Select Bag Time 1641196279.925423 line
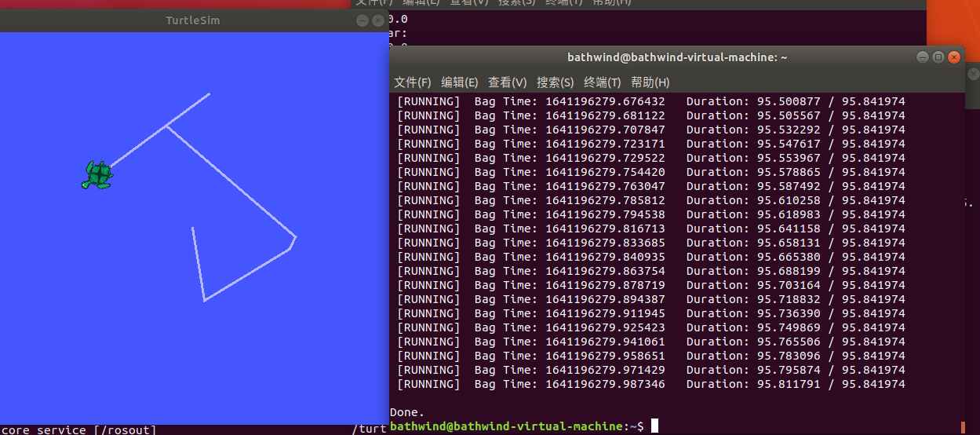The width and height of the screenshot is (980, 435). click(650, 327)
